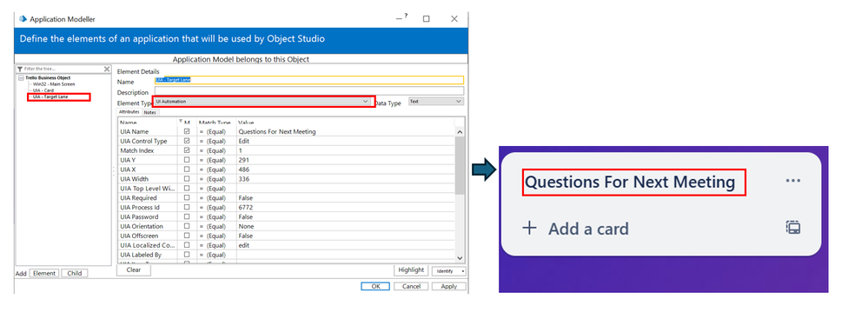Screen dimensions: 868x319
Task: Open the Element Type dropdown
Action: (262, 102)
